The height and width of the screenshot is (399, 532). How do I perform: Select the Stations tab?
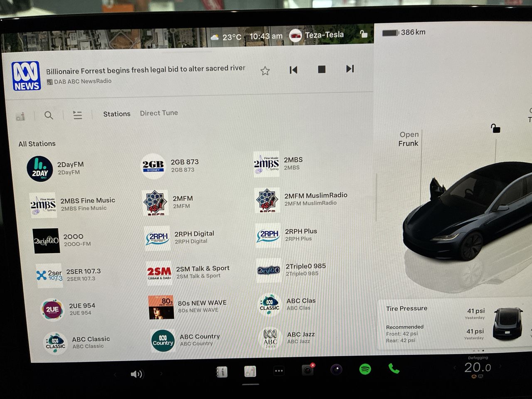click(x=117, y=114)
